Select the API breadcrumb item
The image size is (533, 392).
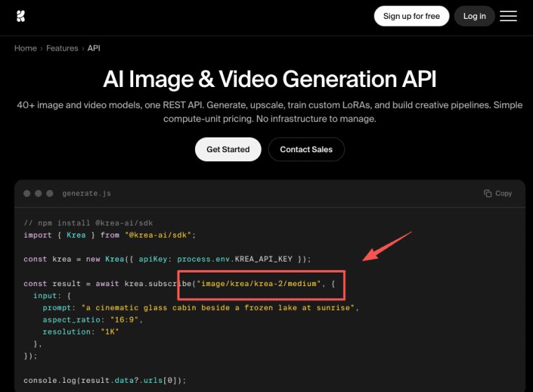click(94, 48)
